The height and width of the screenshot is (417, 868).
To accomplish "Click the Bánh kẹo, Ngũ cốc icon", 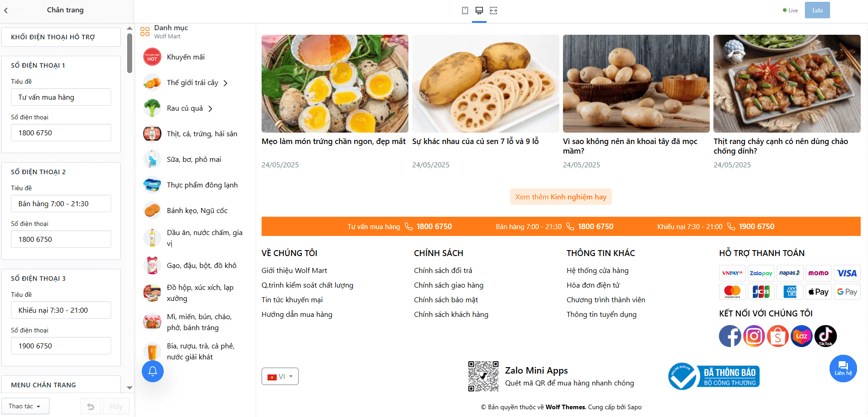I will [x=152, y=211].
